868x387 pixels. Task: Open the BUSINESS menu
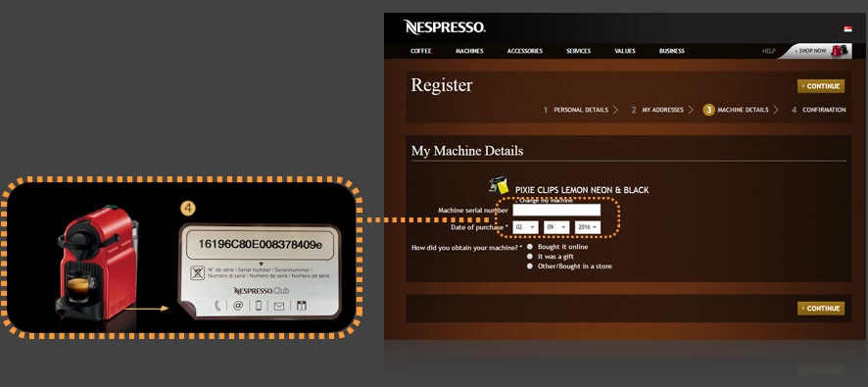(671, 51)
